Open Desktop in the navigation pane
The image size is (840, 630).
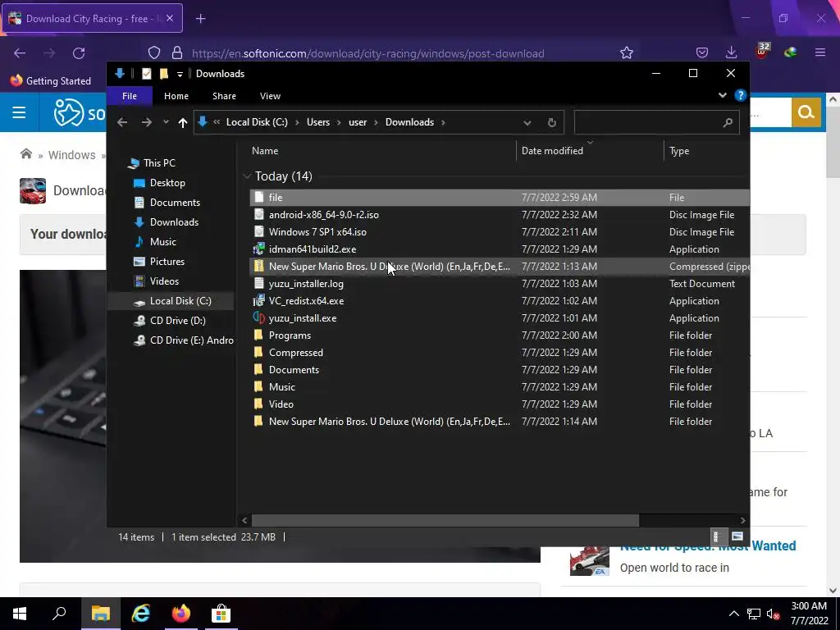click(x=167, y=183)
